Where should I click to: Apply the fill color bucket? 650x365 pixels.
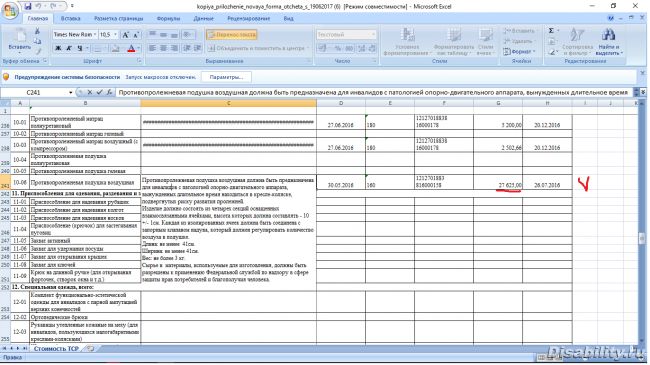(x=116, y=49)
